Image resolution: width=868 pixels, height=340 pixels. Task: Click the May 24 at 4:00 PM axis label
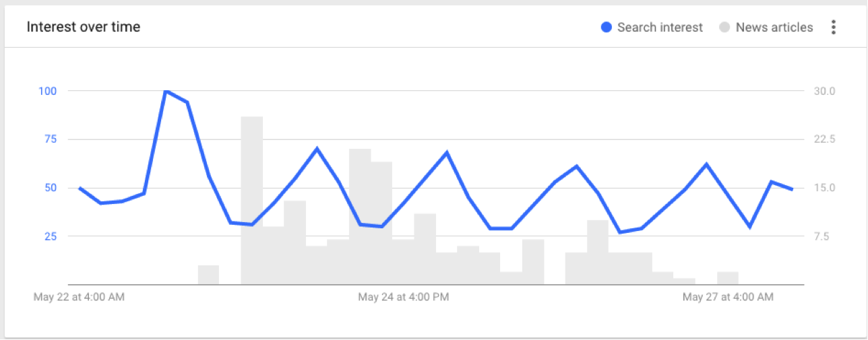(x=404, y=296)
